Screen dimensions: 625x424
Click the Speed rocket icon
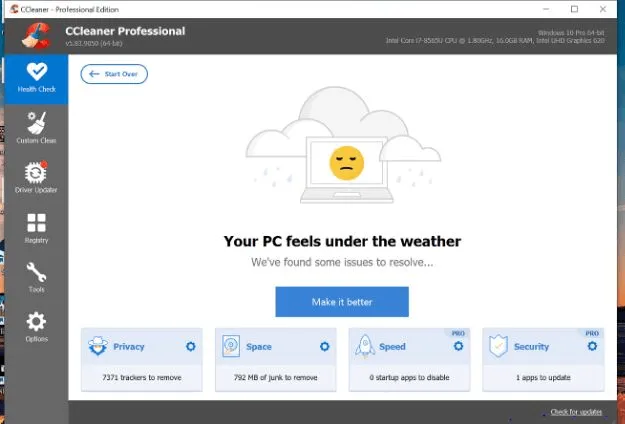click(x=365, y=345)
